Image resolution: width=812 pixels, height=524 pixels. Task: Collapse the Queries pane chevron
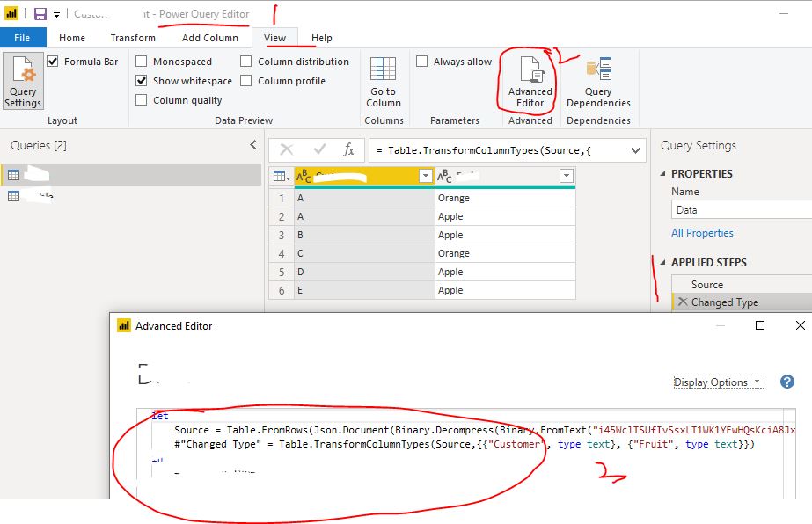(x=253, y=145)
